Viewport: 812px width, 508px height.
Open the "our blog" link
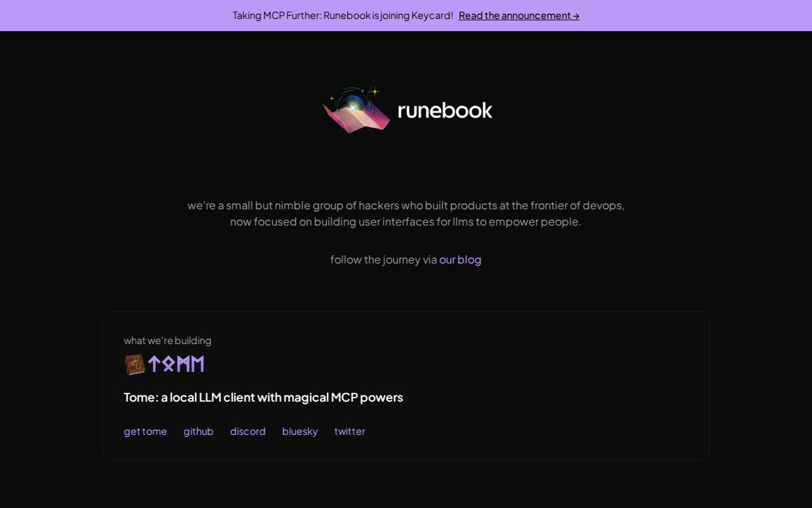pyautogui.click(x=460, y=259)
